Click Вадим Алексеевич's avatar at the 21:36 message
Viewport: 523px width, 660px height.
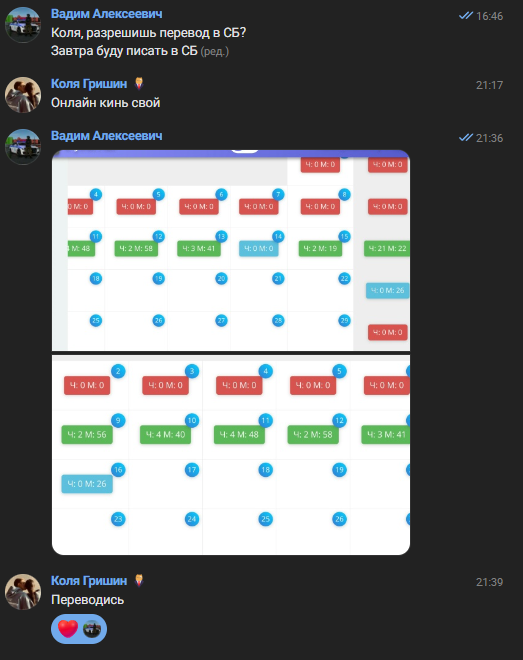[x=23, y=146]
